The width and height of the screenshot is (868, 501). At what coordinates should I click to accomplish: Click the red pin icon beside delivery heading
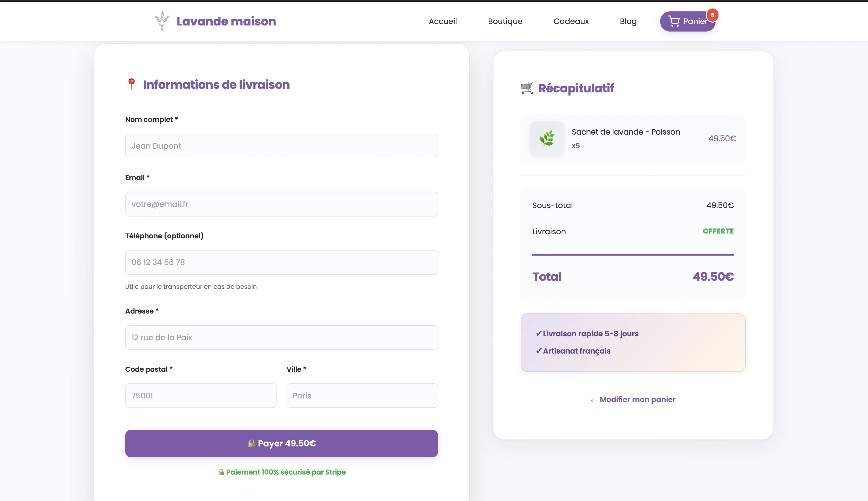pos(131,84)
